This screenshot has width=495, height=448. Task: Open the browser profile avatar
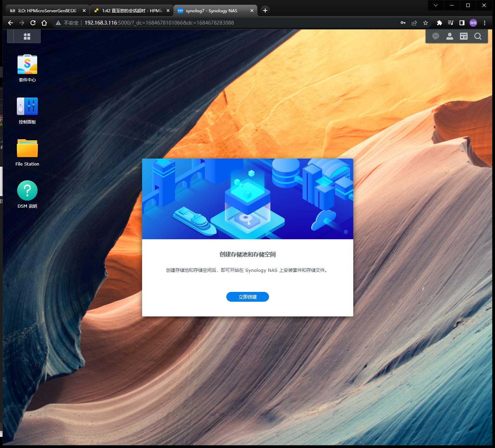point(473,23)
